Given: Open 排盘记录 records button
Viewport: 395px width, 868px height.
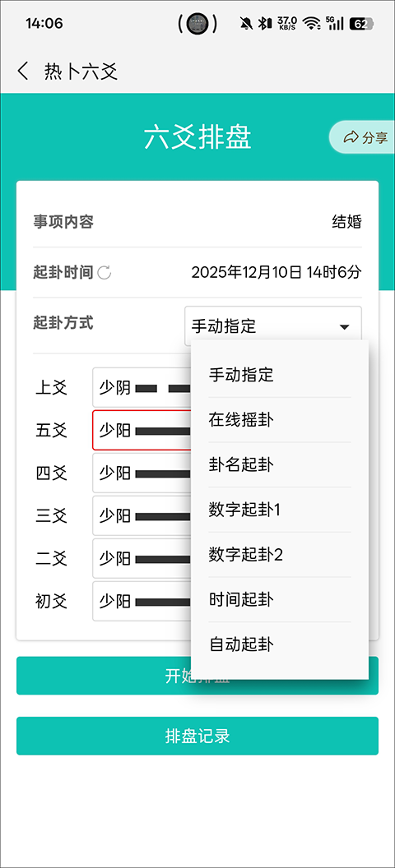Looking at the screenshot, I should [x=197, y=736].
